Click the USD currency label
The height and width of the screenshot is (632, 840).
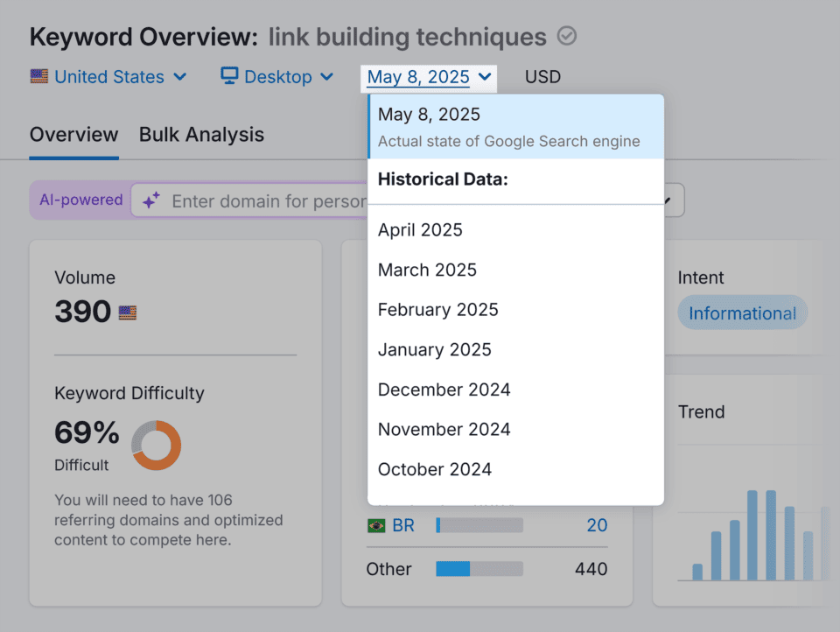(542, 77)
